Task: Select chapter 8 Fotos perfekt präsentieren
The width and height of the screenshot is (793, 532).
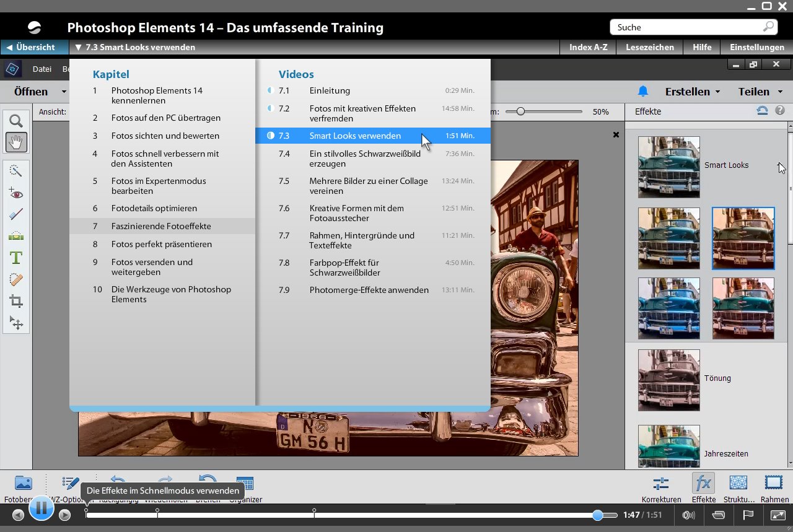Action: [x=162, y=244]
